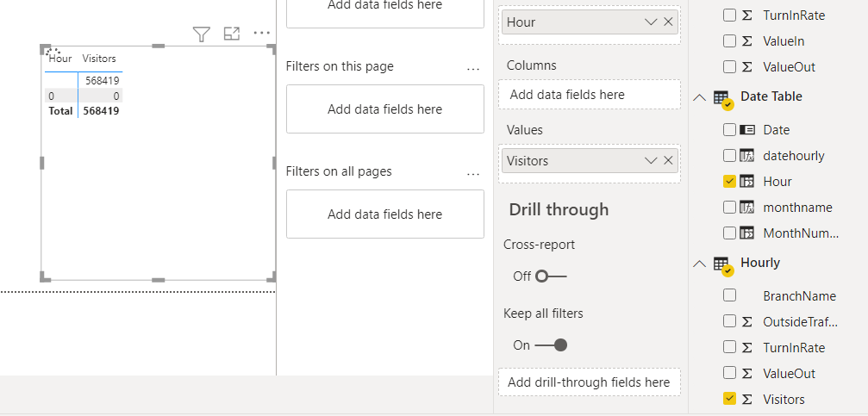
Task: Remove Hour field with its X icon
Action: [668, 22]
